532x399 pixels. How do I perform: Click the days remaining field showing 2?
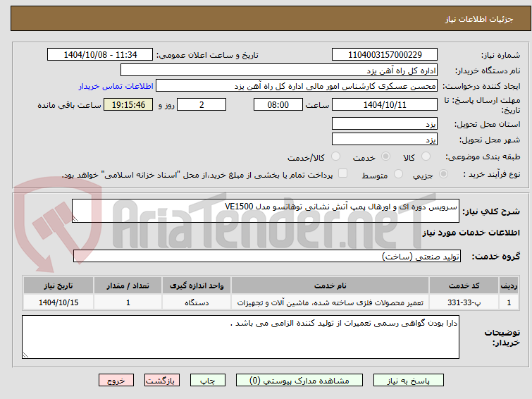pyautogui.click(x=202, y=104)
